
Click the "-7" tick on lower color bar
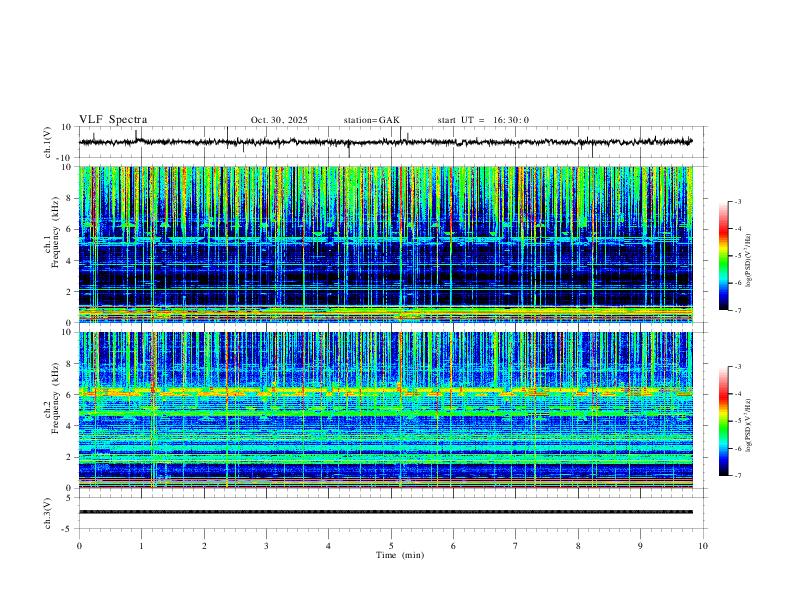[737, 476]
